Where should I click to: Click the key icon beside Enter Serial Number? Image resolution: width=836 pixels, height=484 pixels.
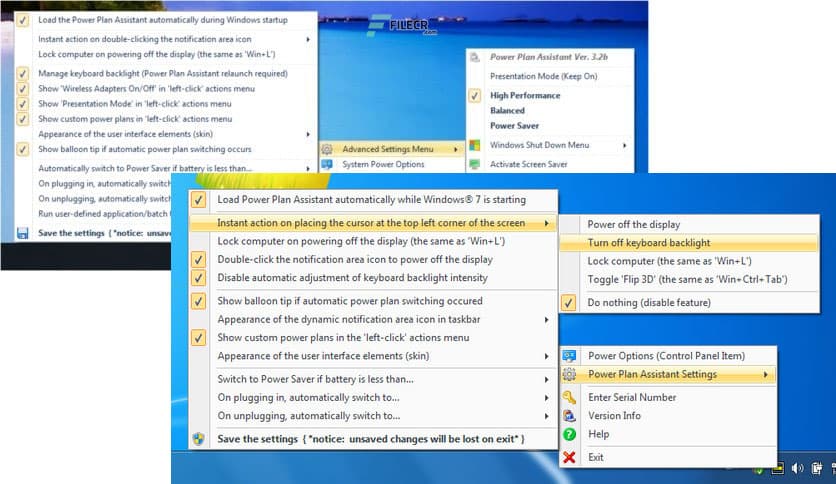click(x=569, y=397)
